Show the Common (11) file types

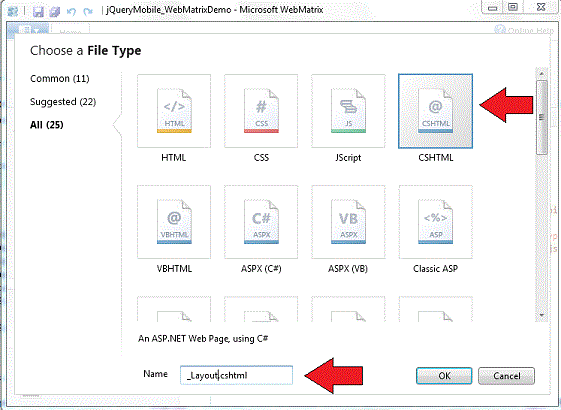click(x=60, y=78)
